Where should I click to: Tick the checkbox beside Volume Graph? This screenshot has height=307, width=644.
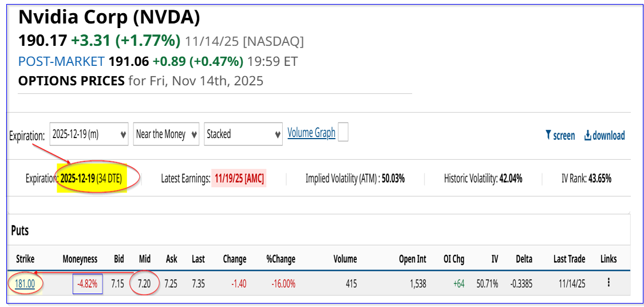(343, 133)
